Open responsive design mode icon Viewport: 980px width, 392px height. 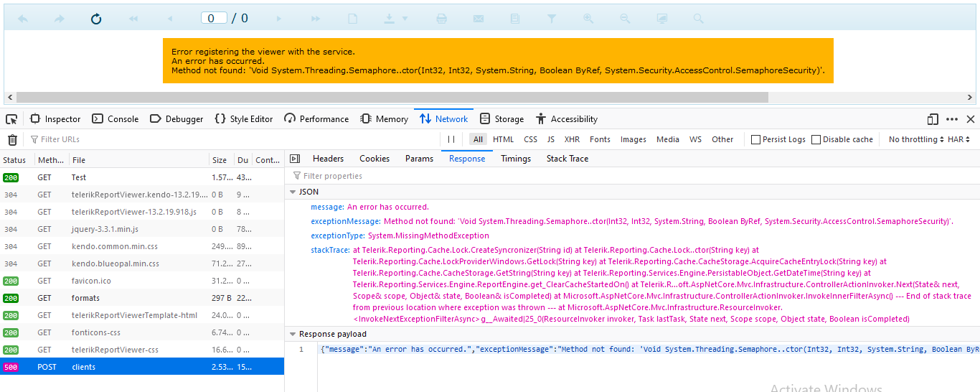coord(933,119)
